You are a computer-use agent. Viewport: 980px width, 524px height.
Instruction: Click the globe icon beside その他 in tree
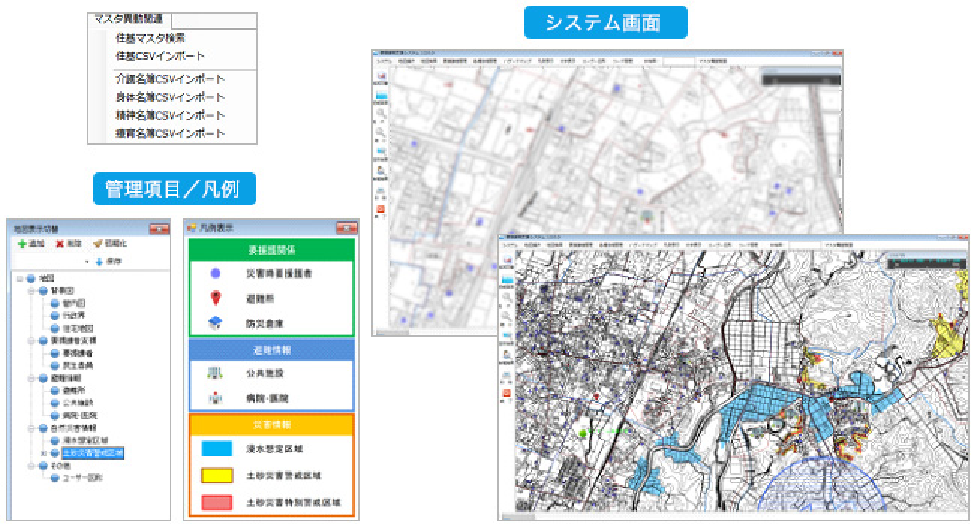(x=43, y=466)
